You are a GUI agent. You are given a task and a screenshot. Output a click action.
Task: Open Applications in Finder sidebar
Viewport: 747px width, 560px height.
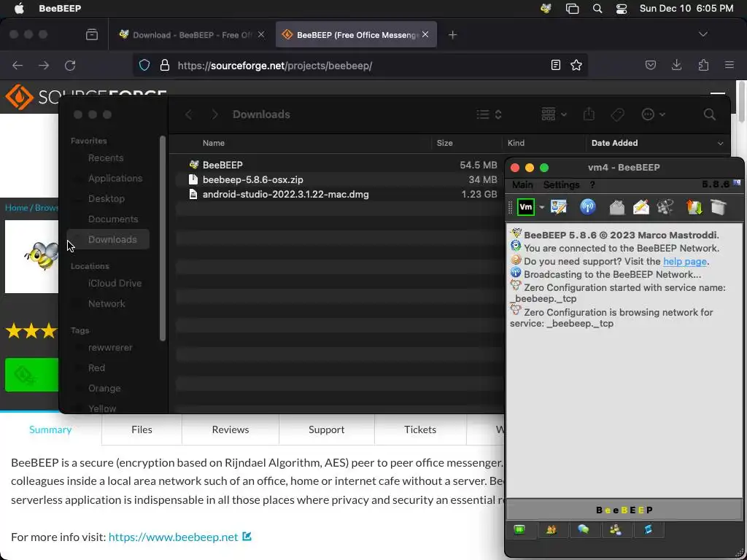pyautogui.click(x=115, y=178)
